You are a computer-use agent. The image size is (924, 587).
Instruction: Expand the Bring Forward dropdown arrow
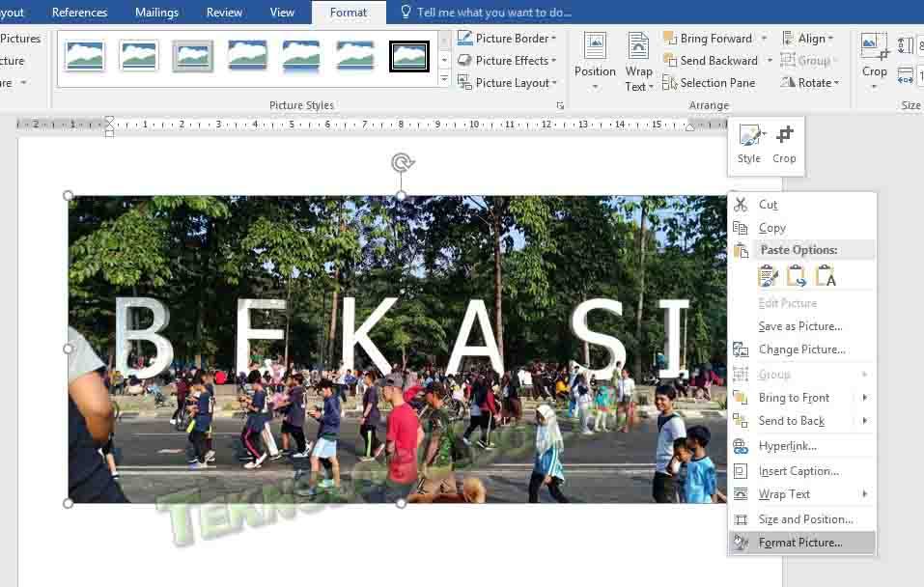(x=765, y=39)
